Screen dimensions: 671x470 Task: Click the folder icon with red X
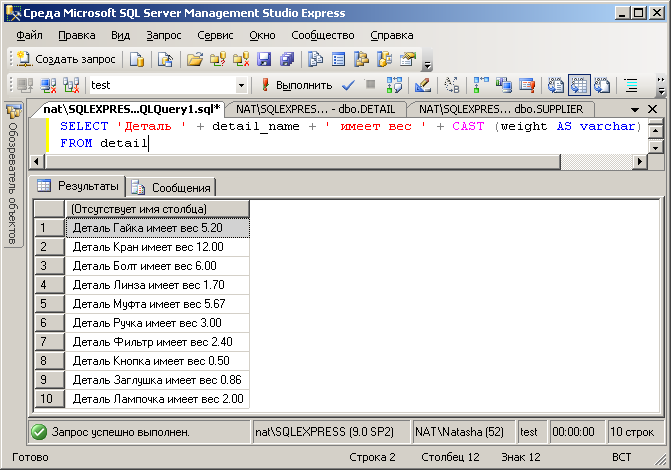coord(241,59)
